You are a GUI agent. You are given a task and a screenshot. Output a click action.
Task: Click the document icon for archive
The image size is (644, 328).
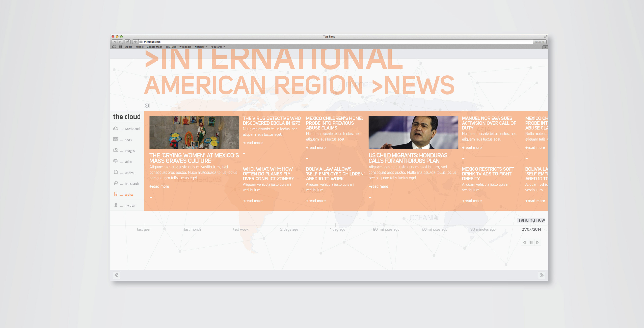coord(116,172)
